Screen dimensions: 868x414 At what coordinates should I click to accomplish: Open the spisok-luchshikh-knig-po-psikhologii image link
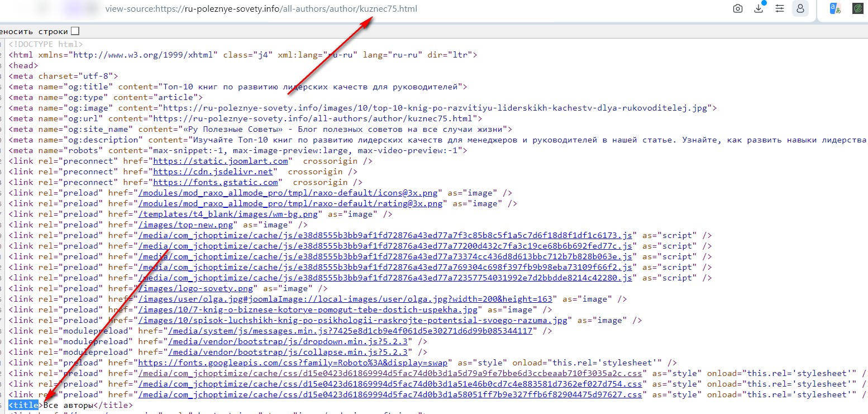pyautogui.click(x=352, y=320)
